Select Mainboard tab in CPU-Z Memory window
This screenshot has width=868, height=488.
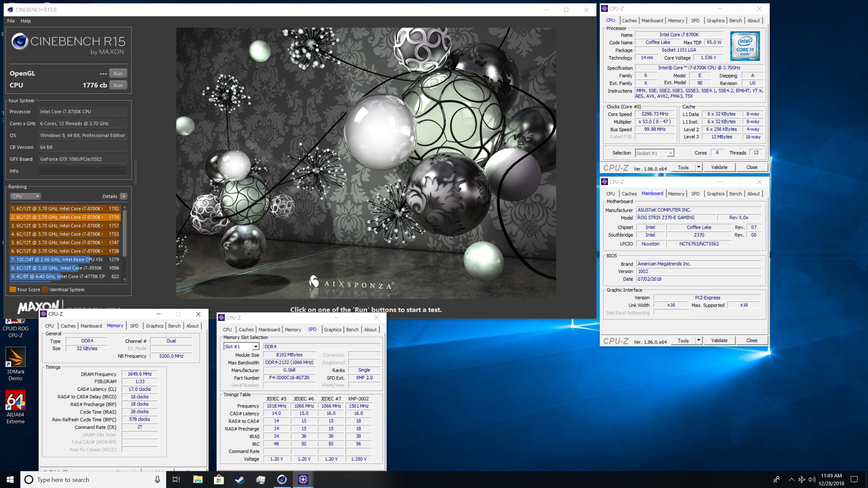[x=91, y=326]
